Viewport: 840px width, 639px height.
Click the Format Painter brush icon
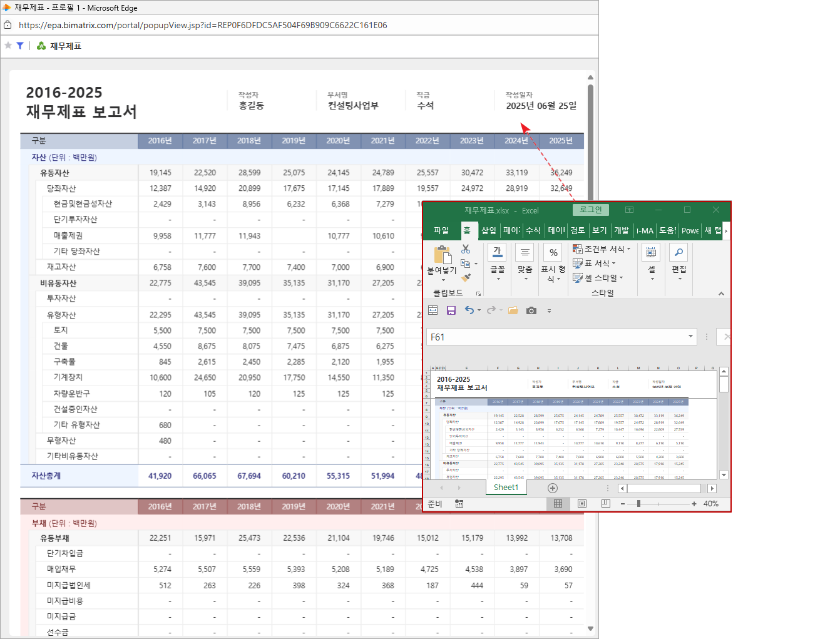tap(466, 277)
